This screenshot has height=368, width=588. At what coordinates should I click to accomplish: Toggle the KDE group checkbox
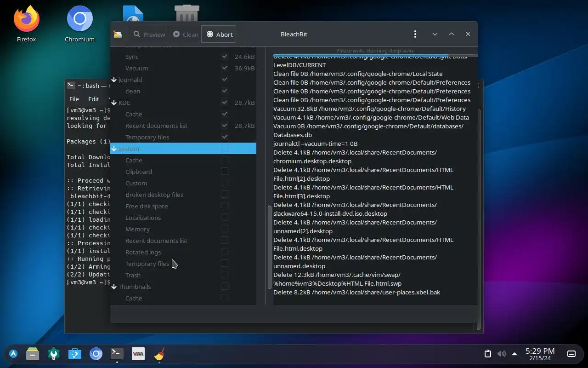tap(225, 103)
